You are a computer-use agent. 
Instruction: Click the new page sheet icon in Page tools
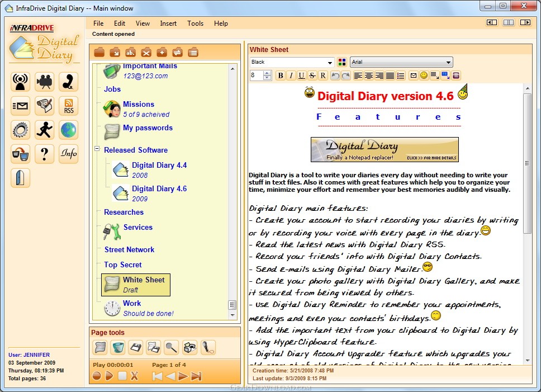(x=100, y=347)
